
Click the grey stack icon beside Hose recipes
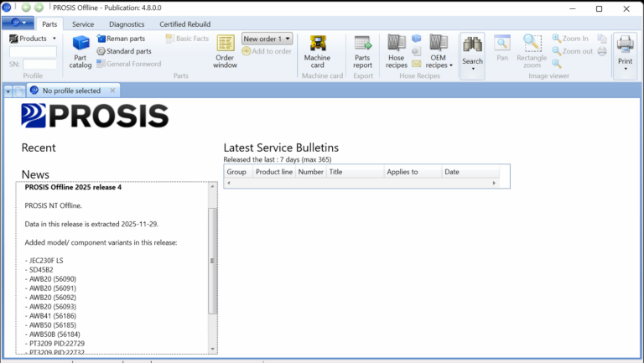417,51
